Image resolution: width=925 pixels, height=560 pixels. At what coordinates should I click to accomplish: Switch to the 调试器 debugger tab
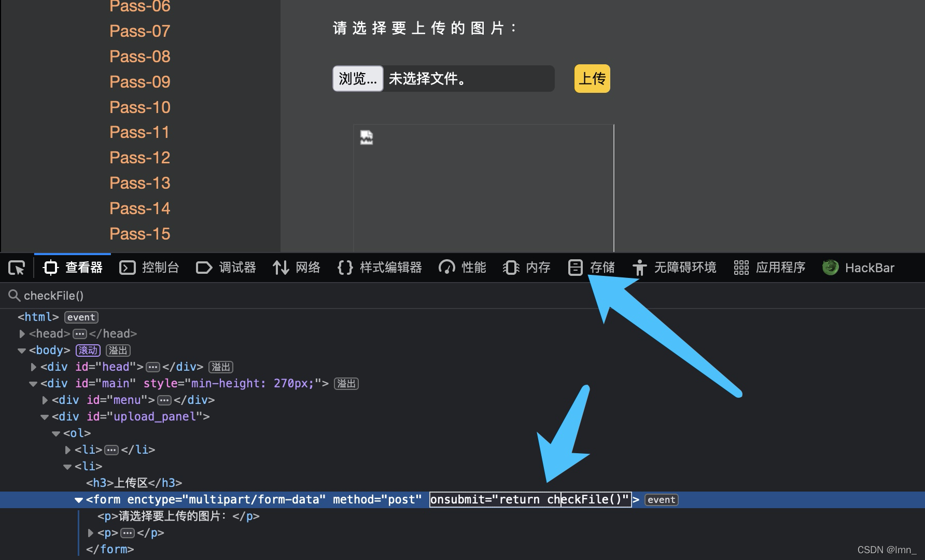click(226, 268)
